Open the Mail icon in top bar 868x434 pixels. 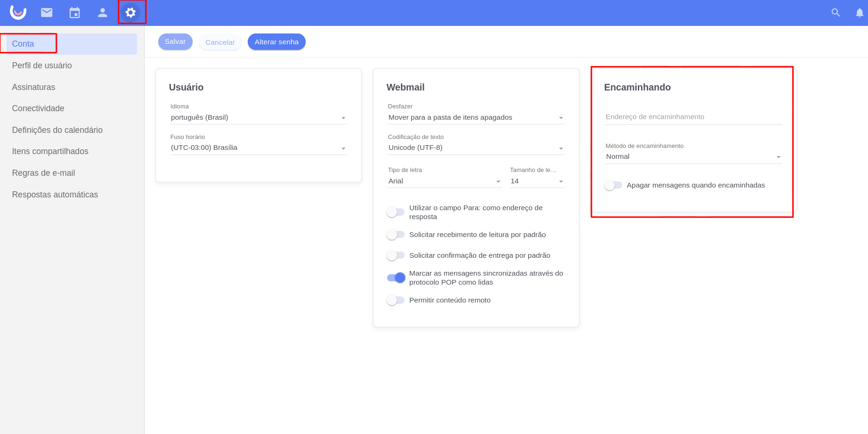coord(47,13)
